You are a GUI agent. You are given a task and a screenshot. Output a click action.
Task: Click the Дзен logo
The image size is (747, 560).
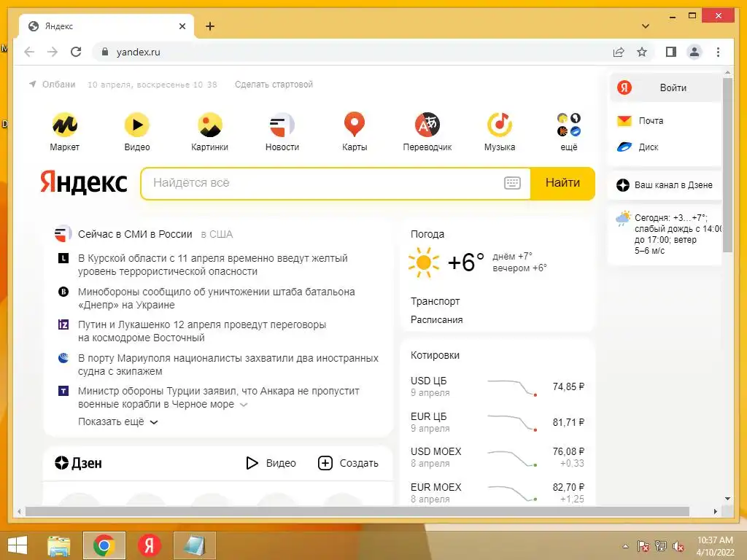[77, 463]
